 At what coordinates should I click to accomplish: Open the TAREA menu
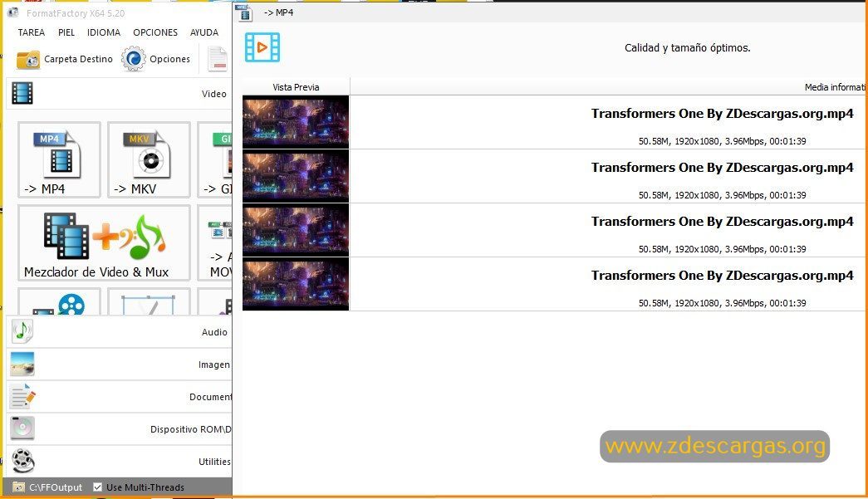(31, 32)
